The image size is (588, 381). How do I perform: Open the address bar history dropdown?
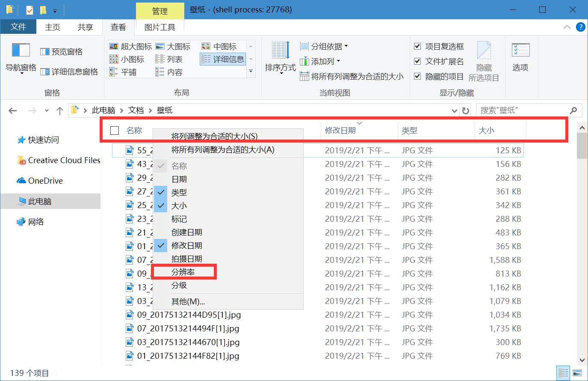(x=454, y=110)
